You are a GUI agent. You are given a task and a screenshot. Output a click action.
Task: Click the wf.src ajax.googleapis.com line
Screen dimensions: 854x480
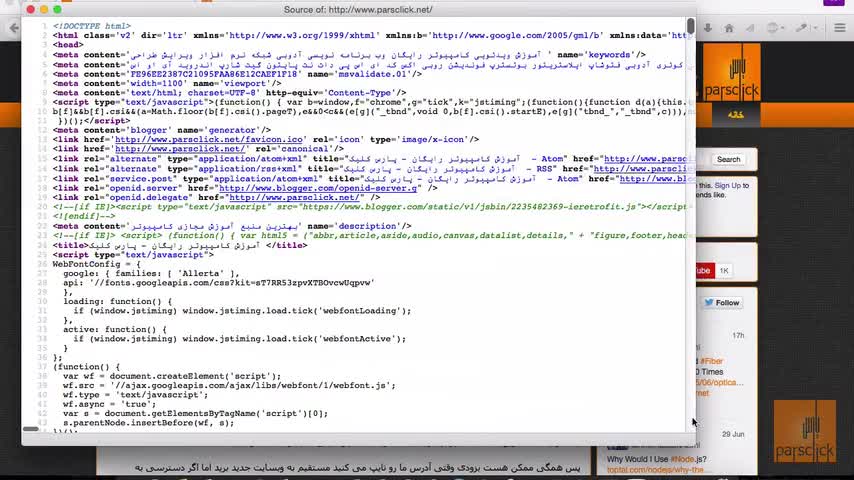[x=229, y=385]
